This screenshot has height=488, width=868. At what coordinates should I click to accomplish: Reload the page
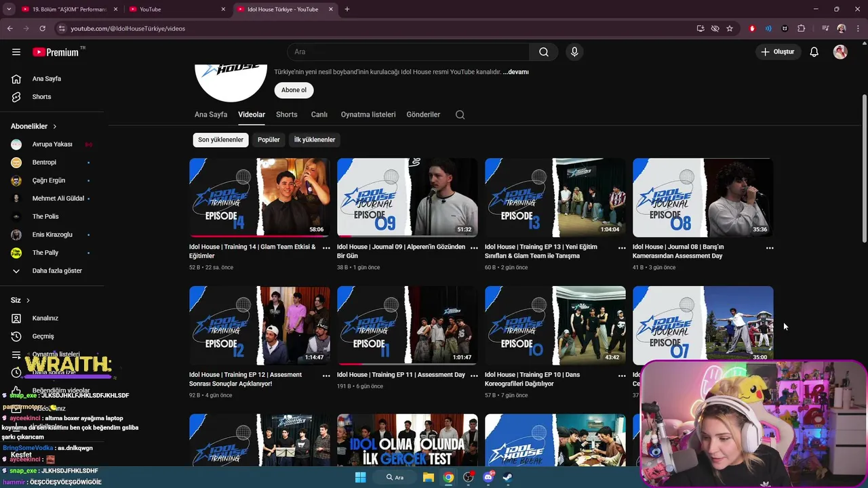pos(42,28)
